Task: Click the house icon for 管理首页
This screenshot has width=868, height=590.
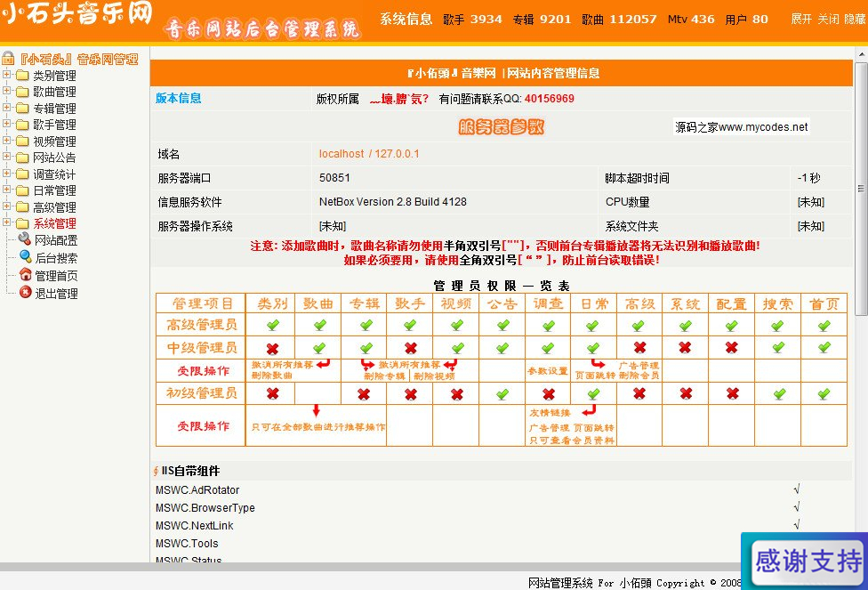Action: point(26,274)
